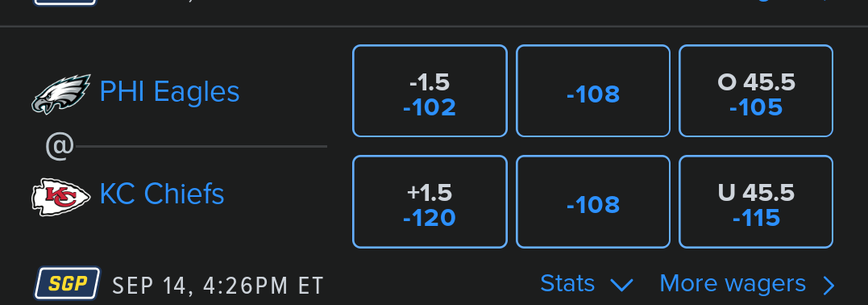Click the Philadelphia Eagles team logo
Screen dimensions: 868x305
[61, 93]
